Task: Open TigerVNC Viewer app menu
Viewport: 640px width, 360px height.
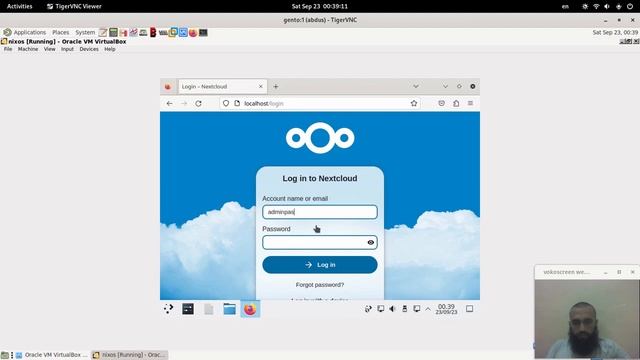Action: click(x=74, y=7)
